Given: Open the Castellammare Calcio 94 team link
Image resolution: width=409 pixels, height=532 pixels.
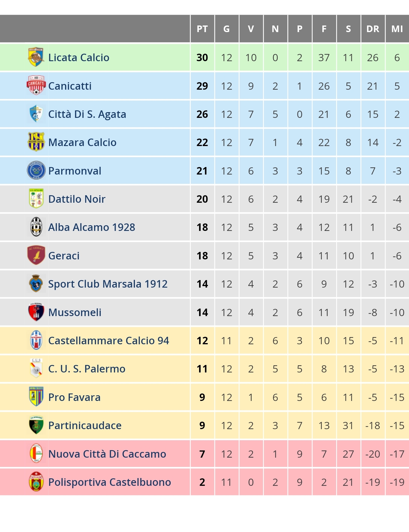Looking at the screenshot, I should [109, 340].
